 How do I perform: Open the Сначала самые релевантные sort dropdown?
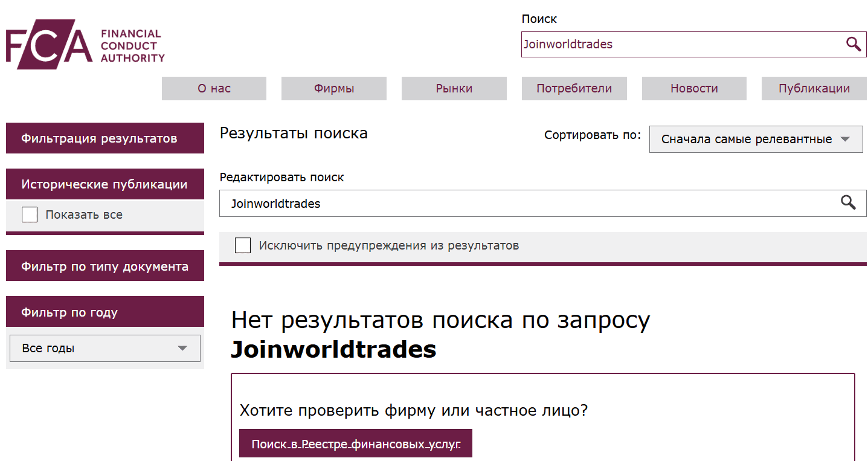coord(755,139)
